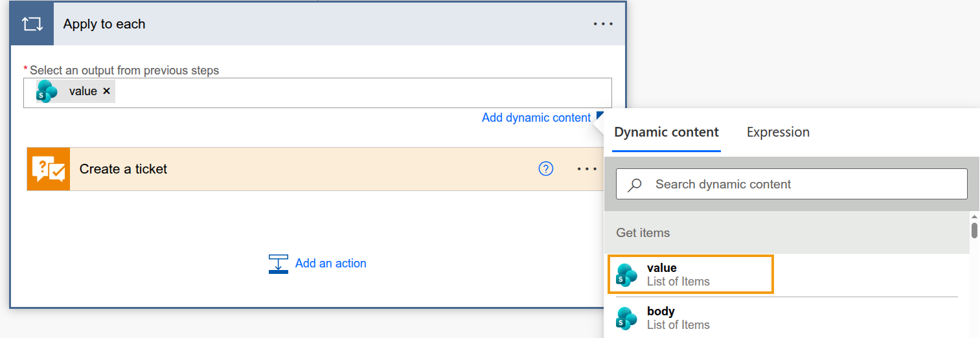Open Create a ticket ellipsis menu

pos(587,169)
